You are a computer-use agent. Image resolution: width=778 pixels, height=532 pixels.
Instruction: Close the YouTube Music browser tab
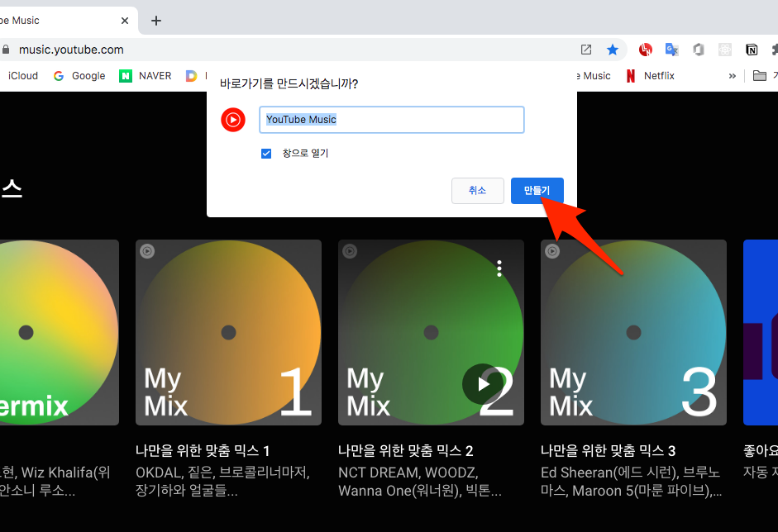click(125, 21)
